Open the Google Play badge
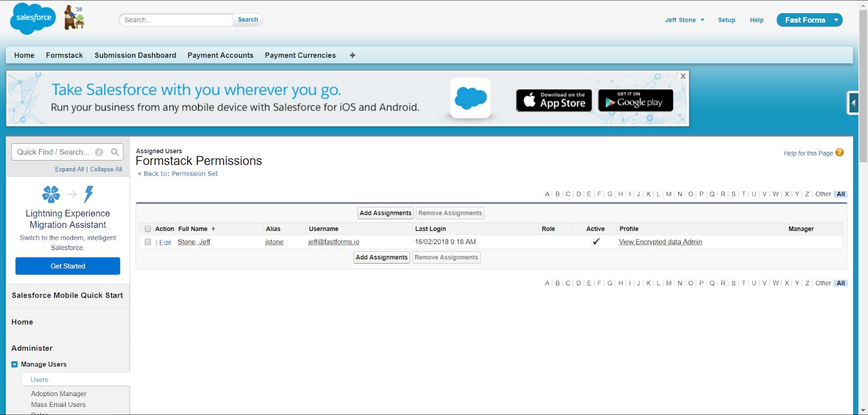The height and width of the screenshot is (415, 868). [635, 100]
